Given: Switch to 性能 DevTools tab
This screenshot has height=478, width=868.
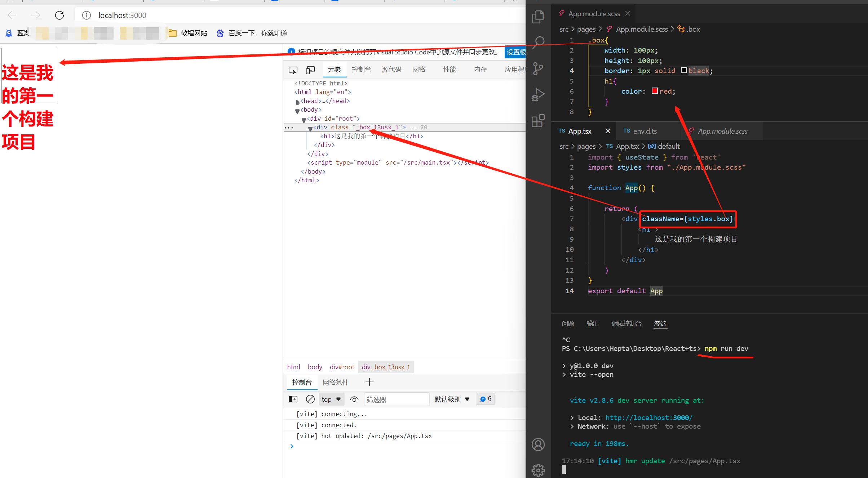Looking at the screenshot, I should point(449,70).
